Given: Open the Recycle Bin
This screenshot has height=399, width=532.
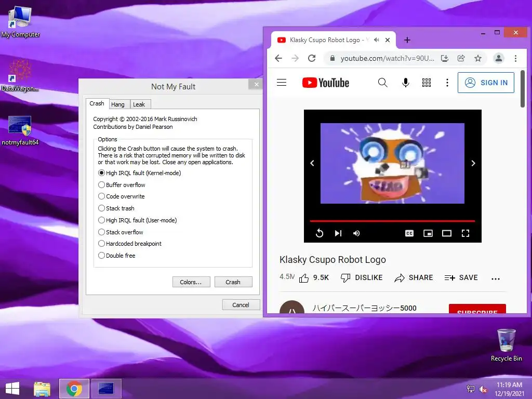Looking at the screenshot, I should tap(506, 345).
